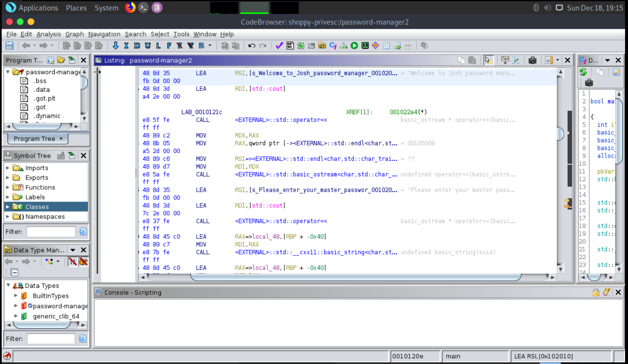
Task: Toggle the mouse hover mode in Listing
Action: [488, 60]
